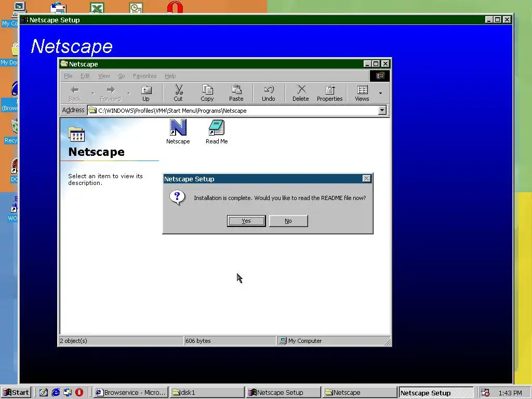Click the Forward toolbar button
Screen dimensions: 532x399
click(x=110, y=94)
